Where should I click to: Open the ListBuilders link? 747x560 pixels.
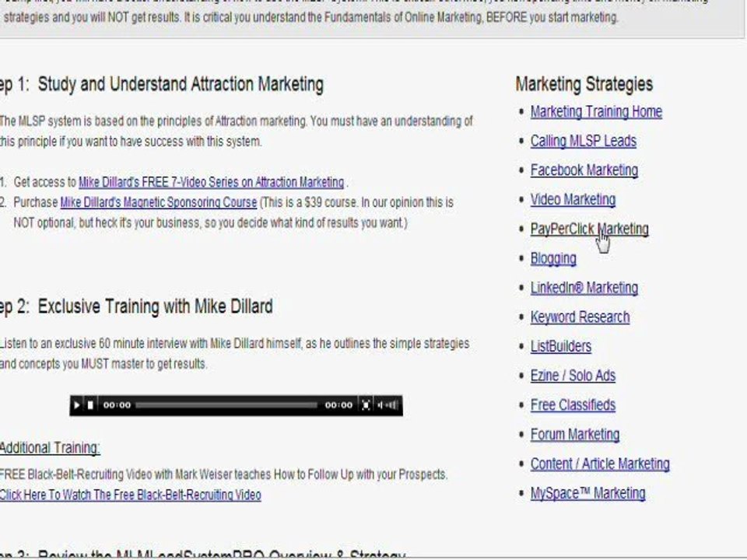click(x=561, y=347)
